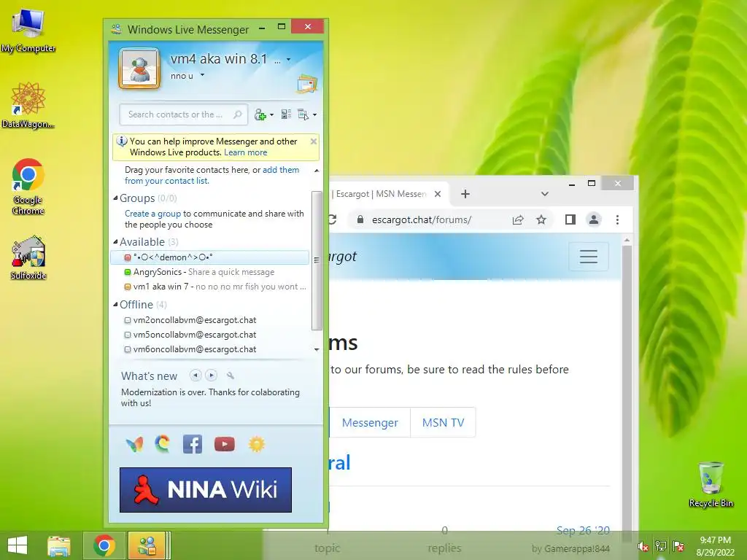This screenshot has width=747, height=560.
Task: Collapse the Available contacts category
Action: tap(115, 242)
